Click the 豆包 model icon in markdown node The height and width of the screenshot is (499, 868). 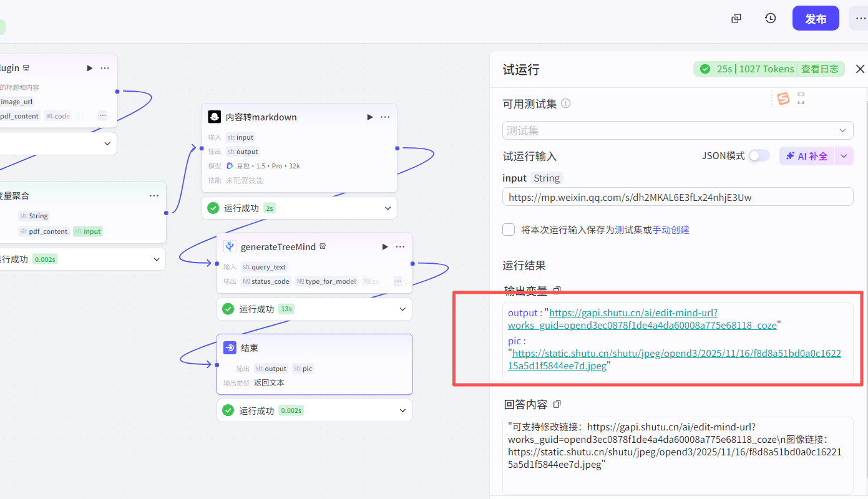point(230,166)
